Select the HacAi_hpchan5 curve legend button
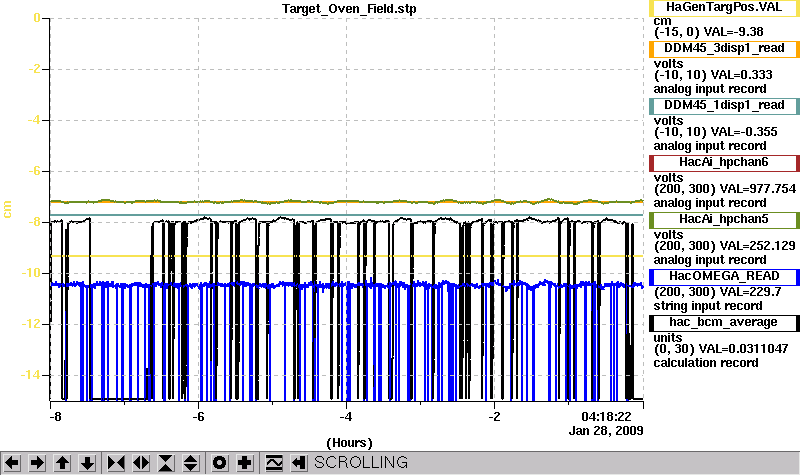 724,220
